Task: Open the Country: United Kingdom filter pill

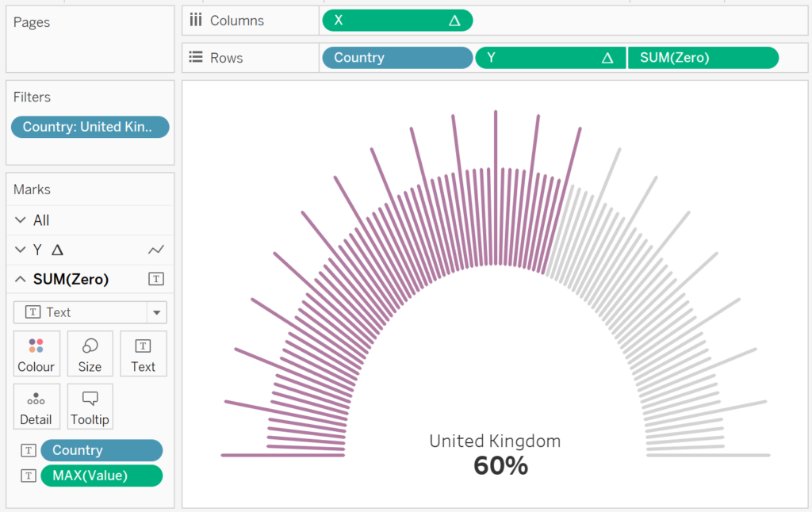Action: coord(90,127)
